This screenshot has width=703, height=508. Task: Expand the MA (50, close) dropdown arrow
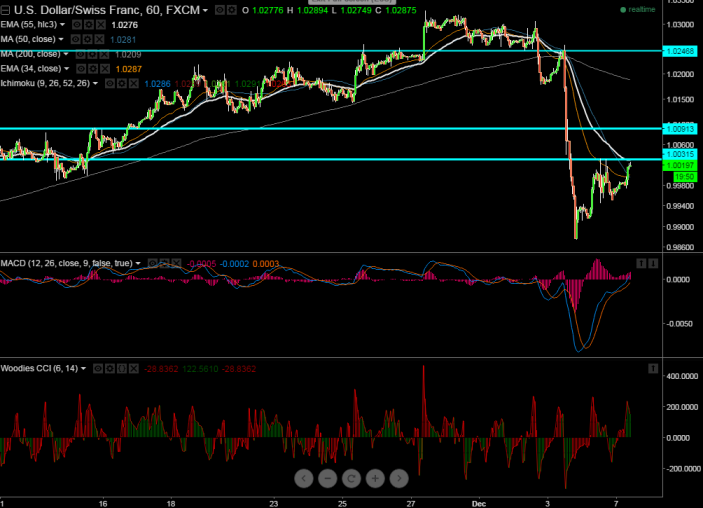click(x=61, y=39)
